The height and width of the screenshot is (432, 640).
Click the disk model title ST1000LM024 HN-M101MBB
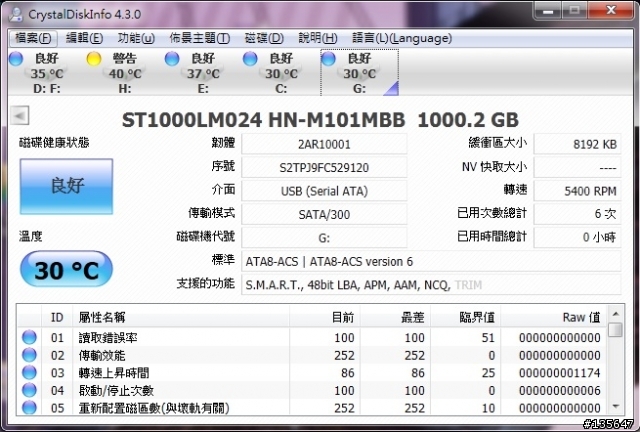click(x=263, y=120)
